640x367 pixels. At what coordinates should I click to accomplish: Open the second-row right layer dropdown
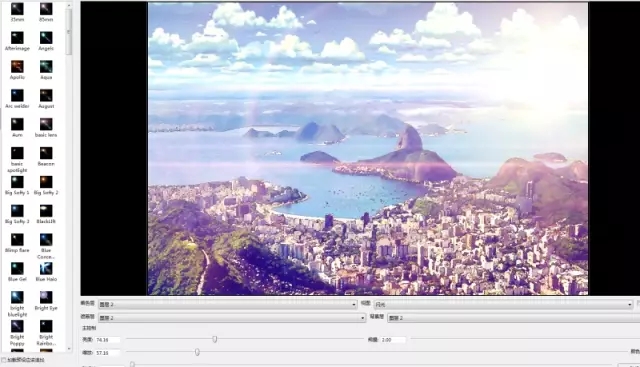pyautogui.click(x=513, y=318)
